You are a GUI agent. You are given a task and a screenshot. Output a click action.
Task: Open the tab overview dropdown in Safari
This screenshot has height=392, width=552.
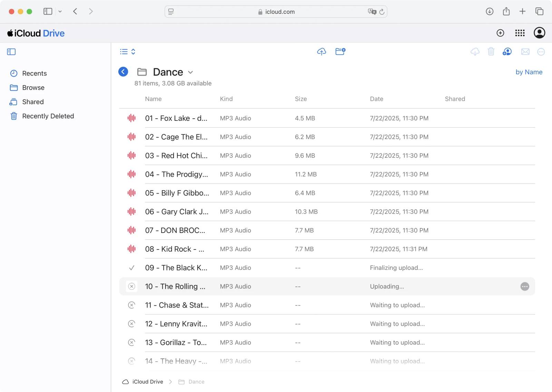(60, 11)
